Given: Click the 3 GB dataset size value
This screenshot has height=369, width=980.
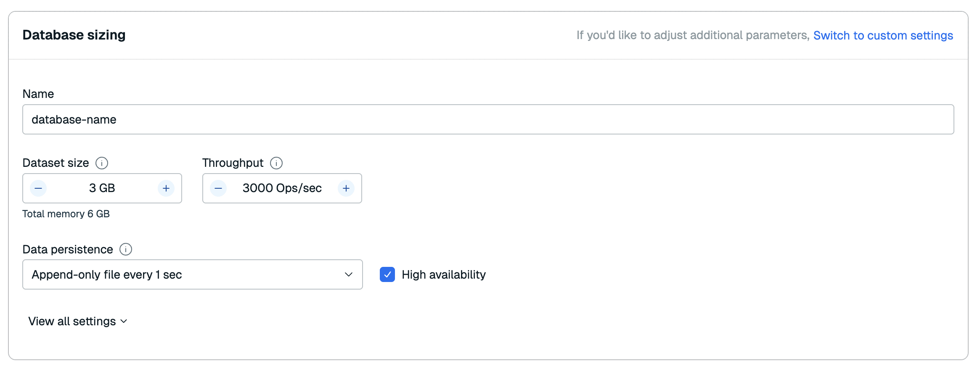Looking at the screenshot, I should pyautogui.click(x=102, y=188).
